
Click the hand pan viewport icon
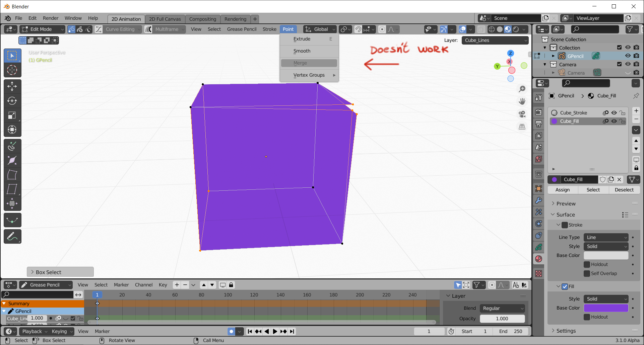522,101
